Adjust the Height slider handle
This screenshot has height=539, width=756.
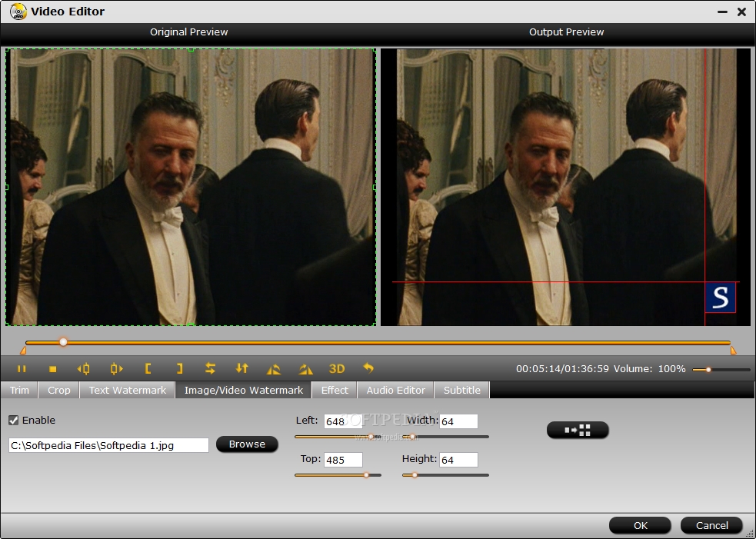[415, 475]
